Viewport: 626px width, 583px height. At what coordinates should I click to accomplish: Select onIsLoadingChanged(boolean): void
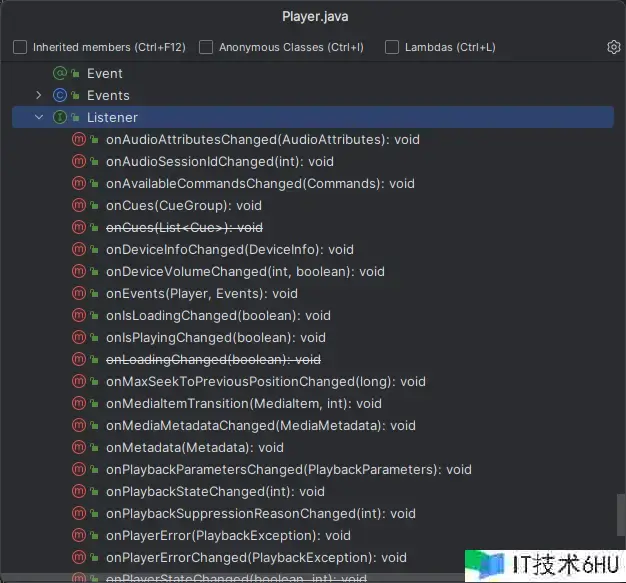click(218, 315)
